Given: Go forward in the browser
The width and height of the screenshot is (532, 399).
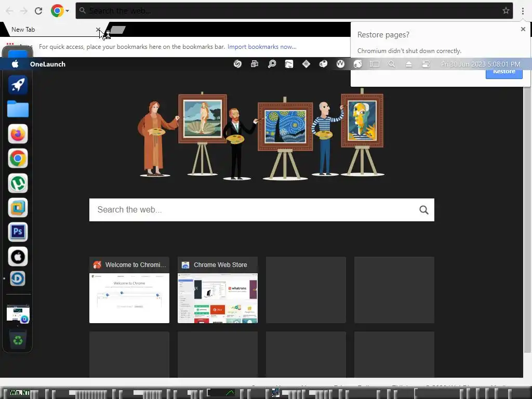Looking at the screenshot, I should pos(23,11).
